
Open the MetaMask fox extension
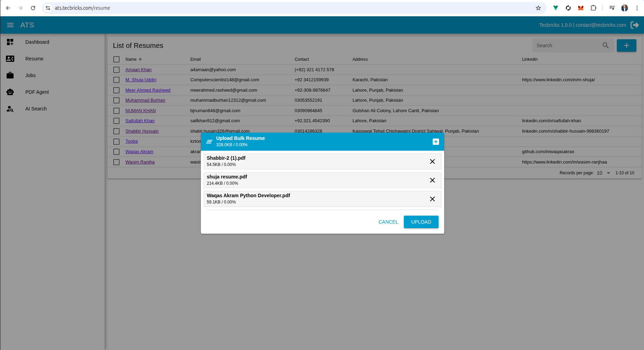[x=581, y=8]
